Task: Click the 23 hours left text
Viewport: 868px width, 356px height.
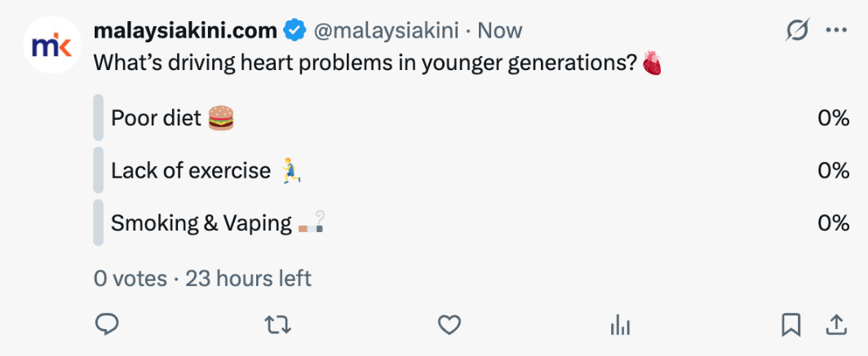Action: point(248,279)
